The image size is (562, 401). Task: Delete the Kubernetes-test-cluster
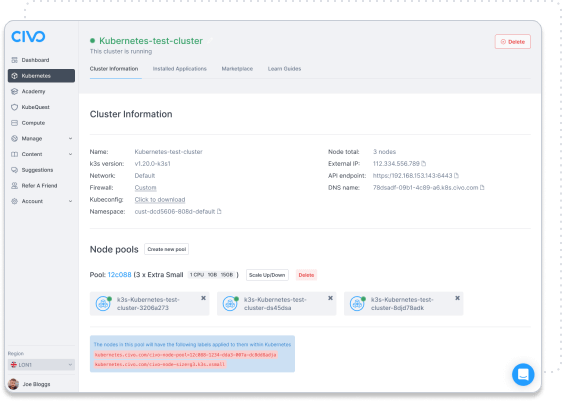(513, 42)
